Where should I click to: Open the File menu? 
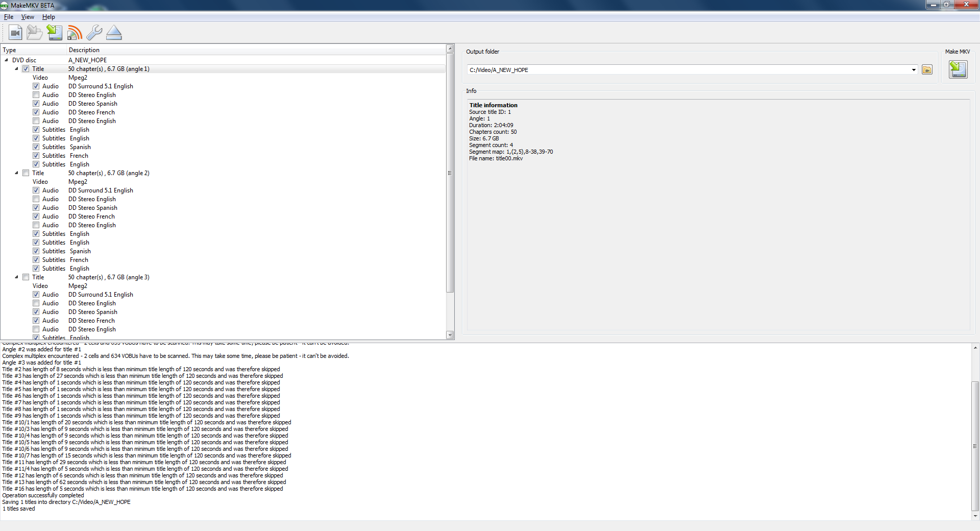(x=9, y=17)
